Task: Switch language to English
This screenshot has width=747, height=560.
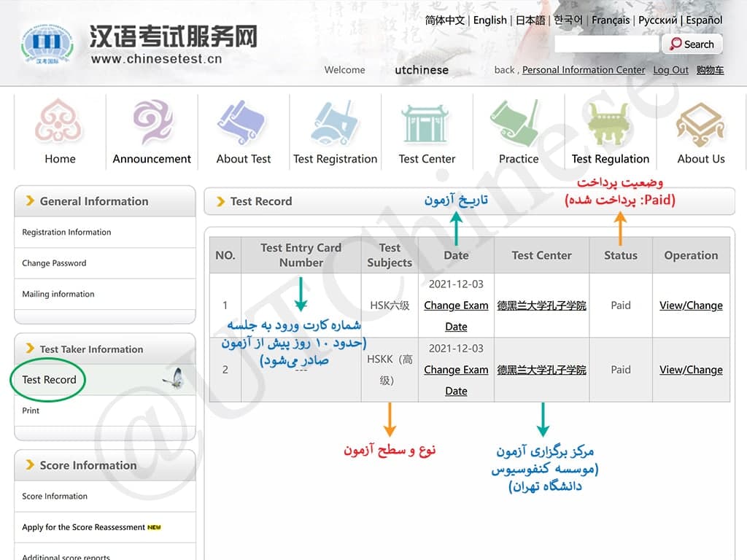Action: tap(489, 20)
